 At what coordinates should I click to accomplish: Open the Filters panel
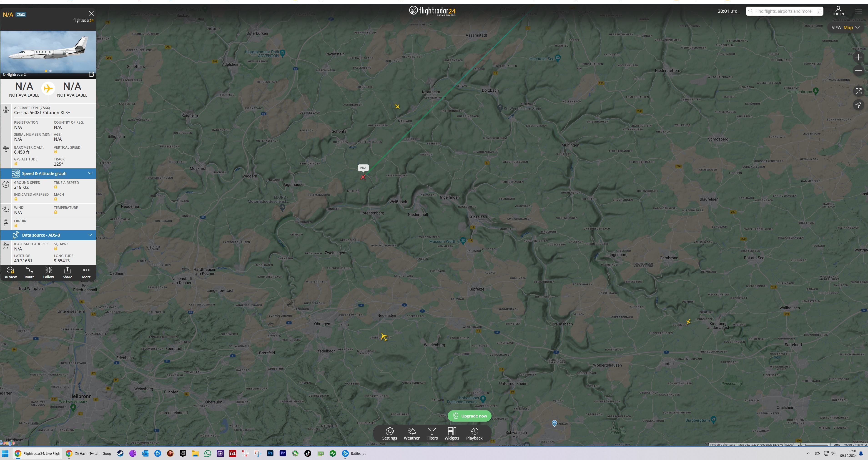pyautogui.click(x=432, y=434)
